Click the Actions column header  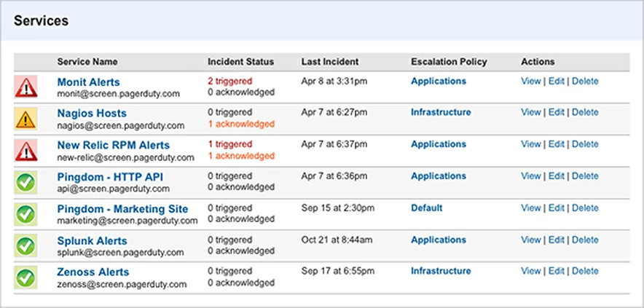click(538, 62)
